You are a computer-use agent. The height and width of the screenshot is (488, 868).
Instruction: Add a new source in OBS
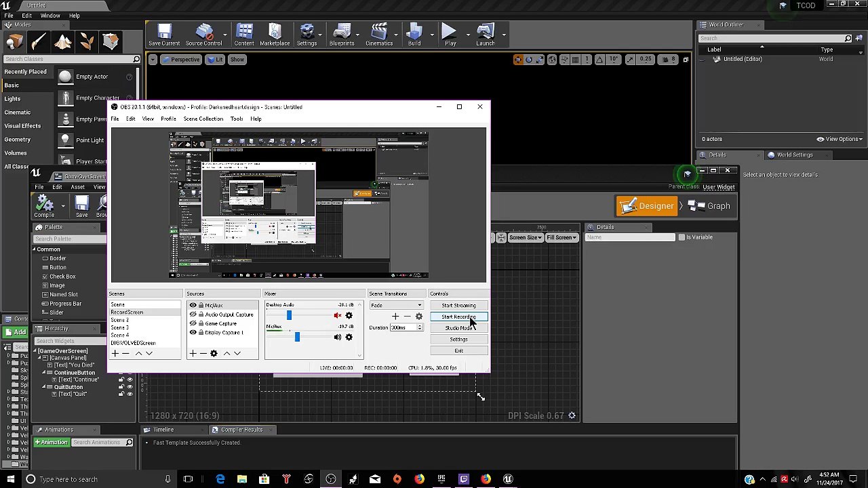click(x=193, y=353)
